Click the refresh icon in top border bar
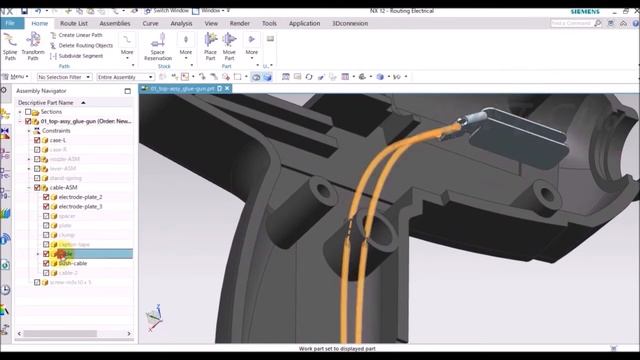Image resolution: width=640 pixels, height=360 pixels. click(x=309, y=77)
